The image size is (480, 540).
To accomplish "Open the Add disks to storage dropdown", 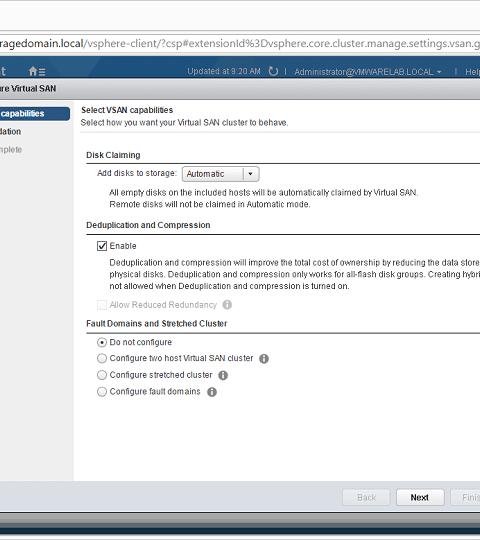I will click(x=221, y=174).
